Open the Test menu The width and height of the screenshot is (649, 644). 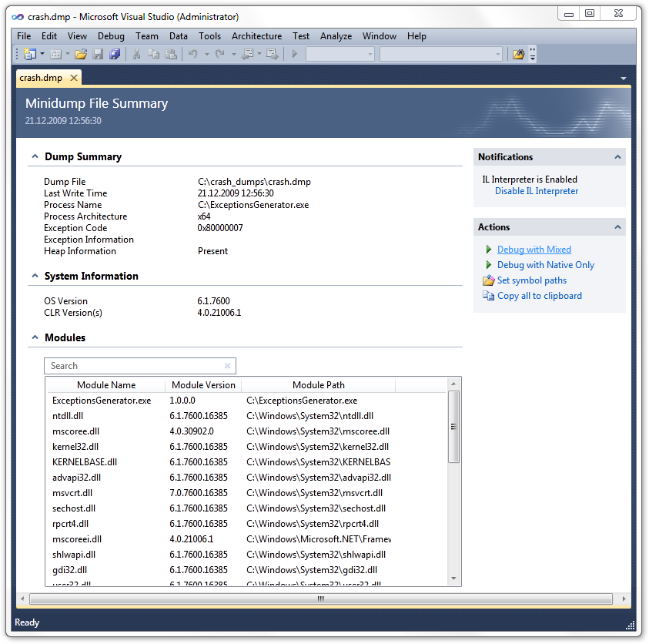pyautogui.click(x=301, y=36)
